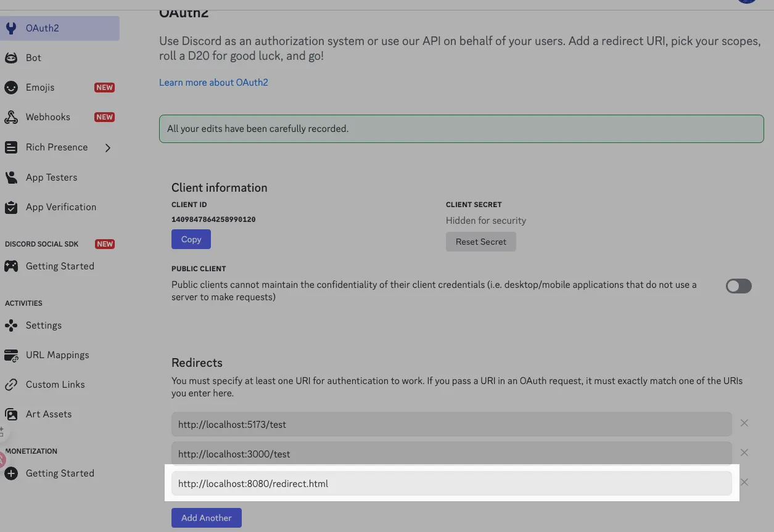Click the App Testers icon

(11, 178)
